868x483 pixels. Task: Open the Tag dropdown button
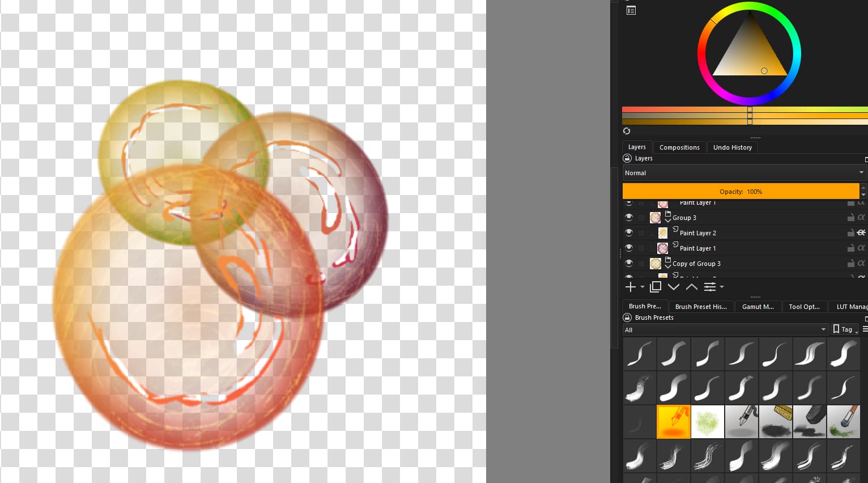pos(845,329)
